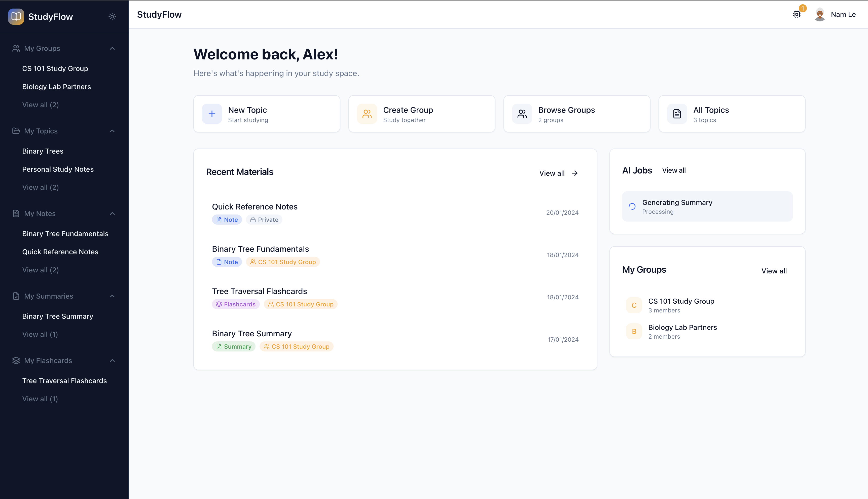Collapse the My Topics sidebar section
Image resolution: width=868 pixels, height=499 pixels.
click(x=112, y=131)
